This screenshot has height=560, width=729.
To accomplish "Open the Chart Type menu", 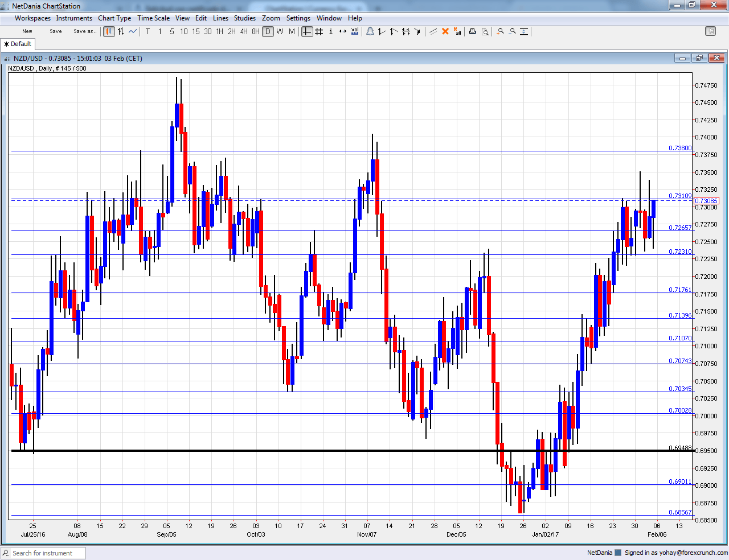I will [114, 18].
